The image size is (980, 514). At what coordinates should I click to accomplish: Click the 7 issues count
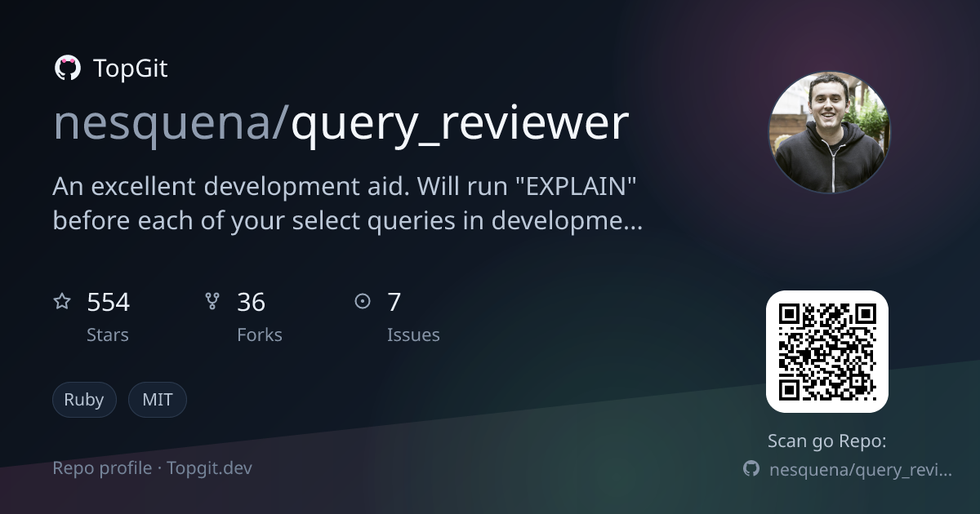394,303
